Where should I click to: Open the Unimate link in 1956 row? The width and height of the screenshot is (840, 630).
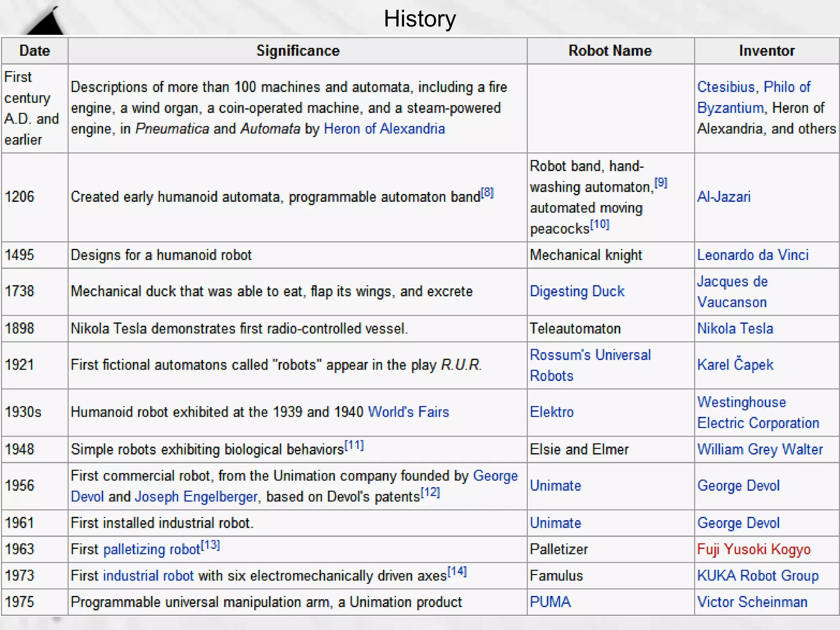pyautogui.click(x=555, y=486)
